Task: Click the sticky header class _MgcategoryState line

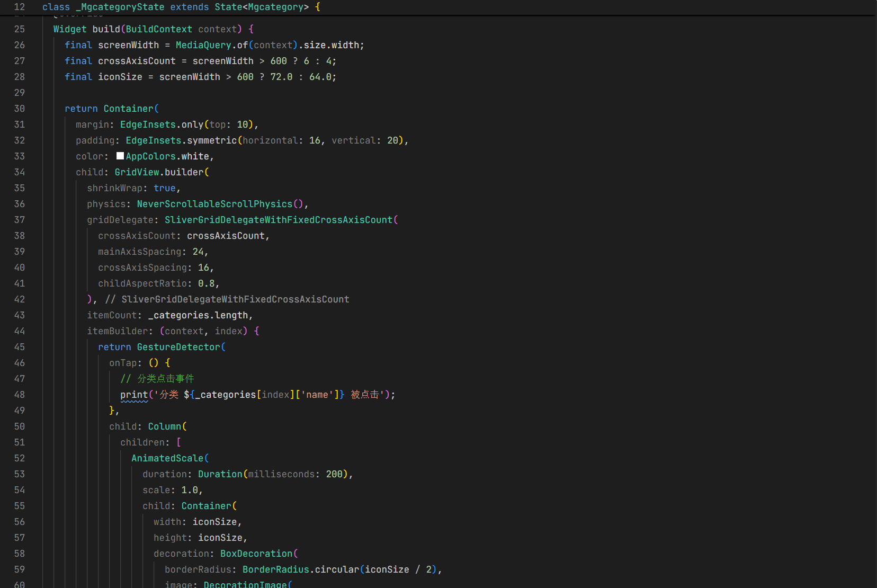Action: (181, 7)
